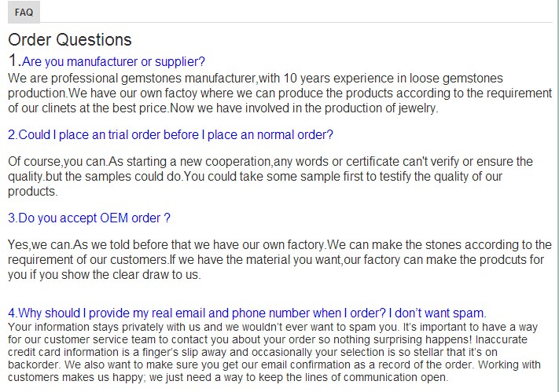Click the Order Questions heading
Screen dimensions: 559x392
click(x=70, y=39)
